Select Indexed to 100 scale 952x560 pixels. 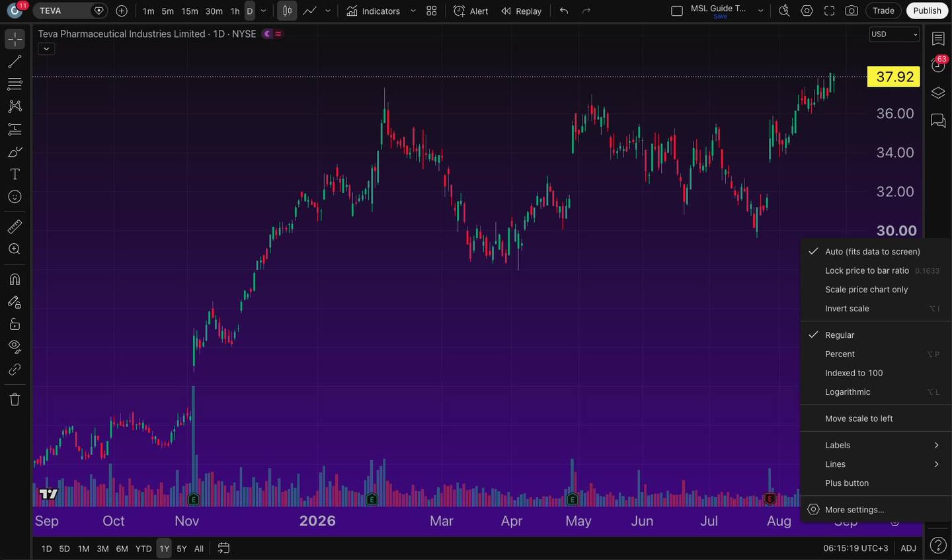click(876, 373)
